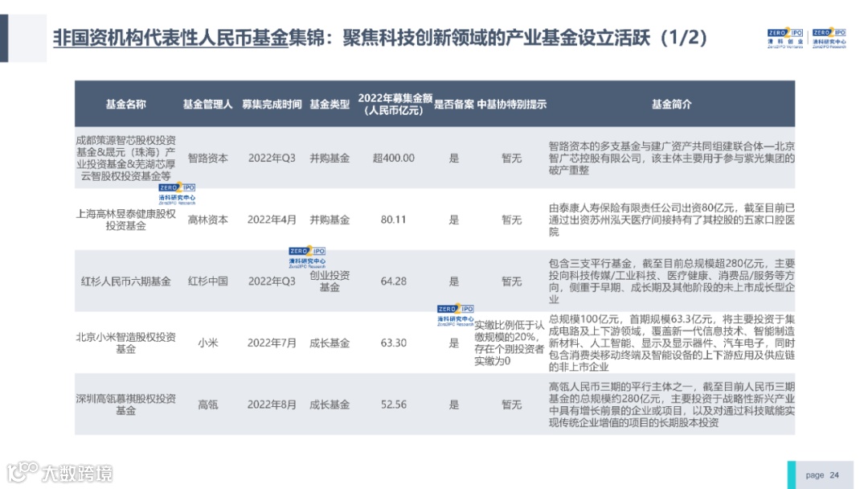
Task: Select the 2022年Q3 date in 智路资本 row
Action: click(x=272, y=158)
